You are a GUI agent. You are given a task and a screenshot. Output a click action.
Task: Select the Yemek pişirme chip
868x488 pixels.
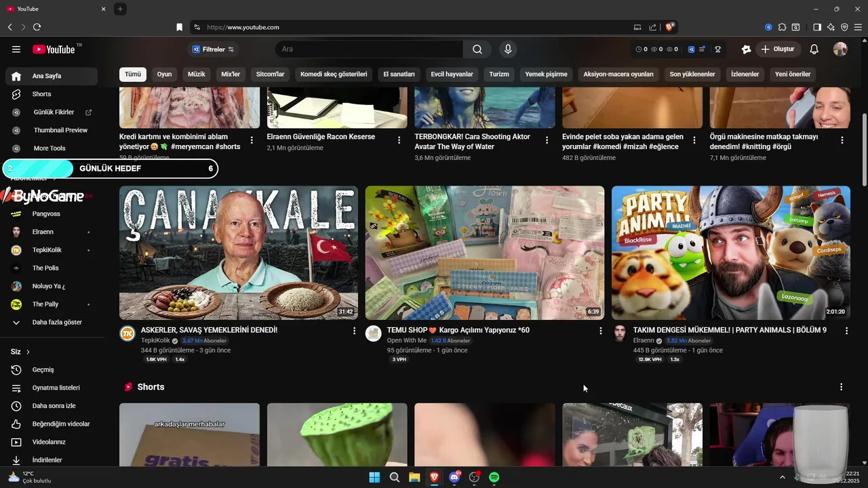tap(546, 75)
